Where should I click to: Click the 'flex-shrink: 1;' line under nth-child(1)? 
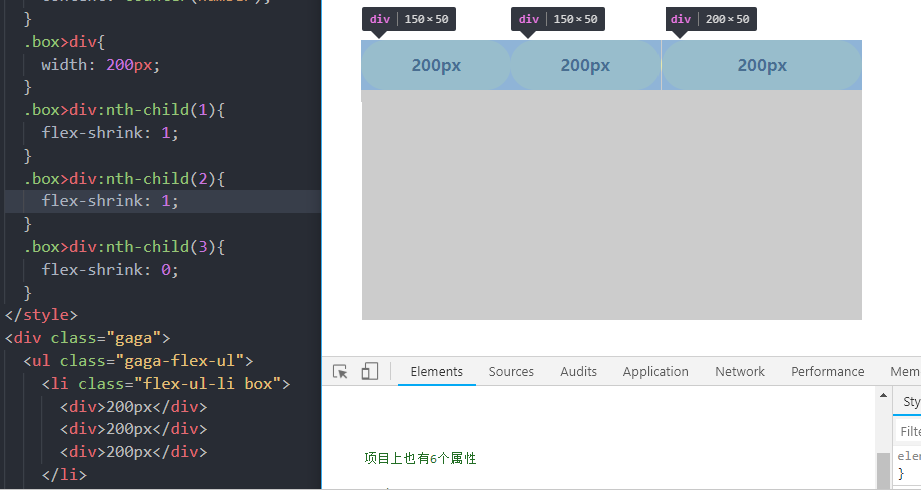[x=110, y=133]
